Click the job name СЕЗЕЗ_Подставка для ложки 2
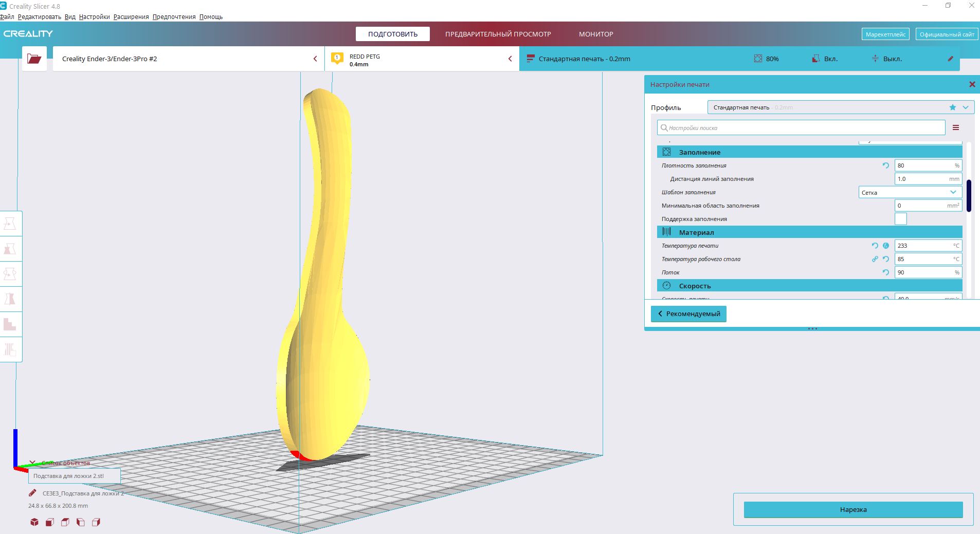 coord(83,493)
